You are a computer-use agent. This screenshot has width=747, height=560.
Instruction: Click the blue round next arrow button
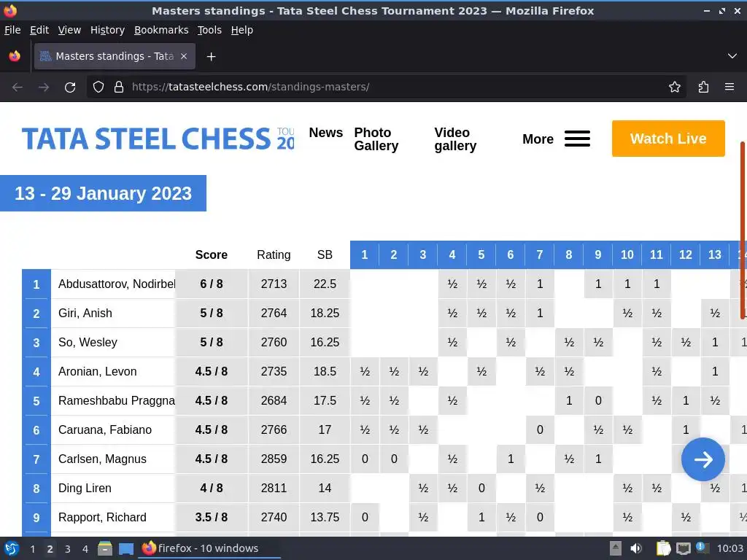pos(703,459)
